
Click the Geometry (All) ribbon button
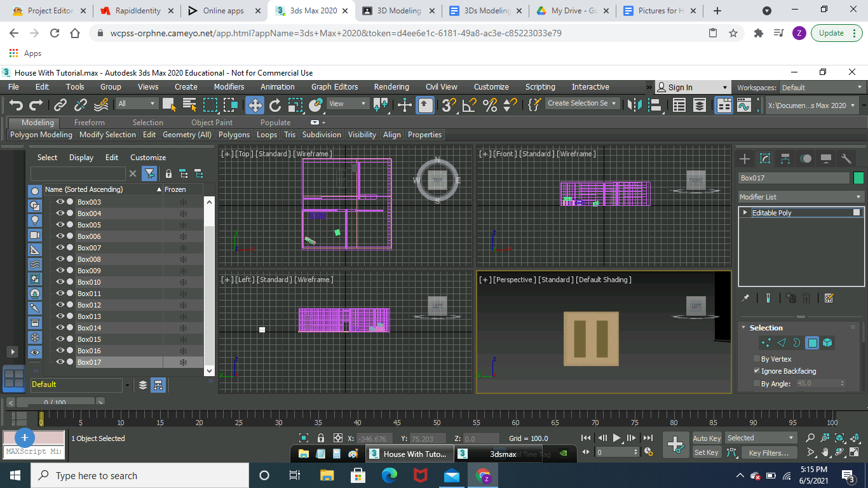click(x=187, y=135)
